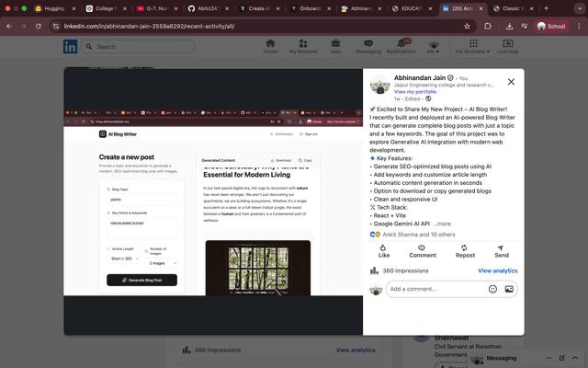
Task: Open the Jobs section
Action: coord(335,47)
